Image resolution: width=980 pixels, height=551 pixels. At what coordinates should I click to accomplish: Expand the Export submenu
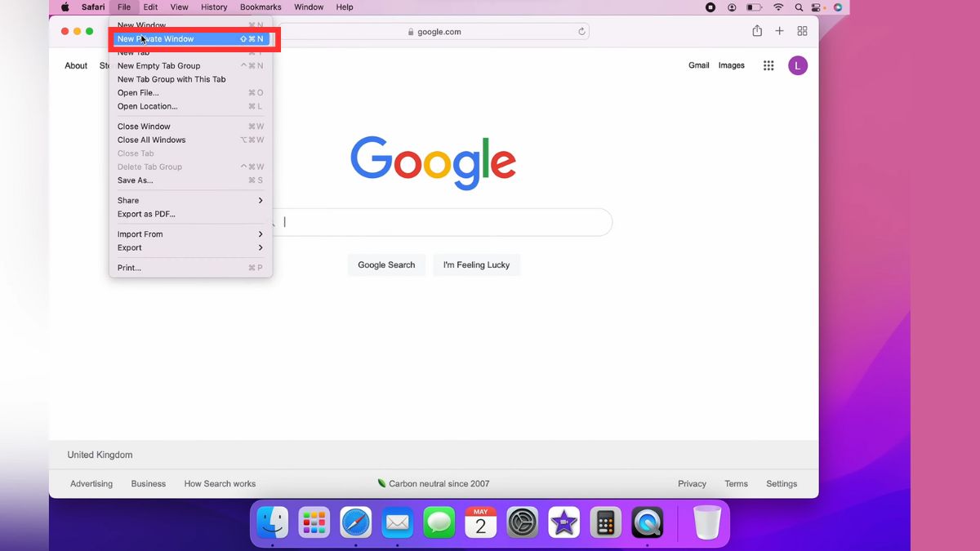point(190,248)
